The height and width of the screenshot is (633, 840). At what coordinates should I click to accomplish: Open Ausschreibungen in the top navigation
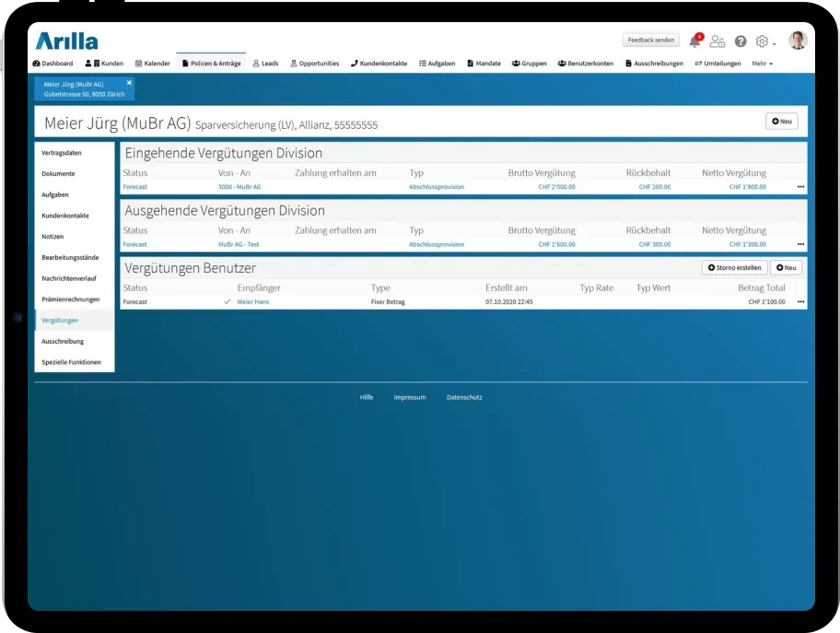click(654, 64)
